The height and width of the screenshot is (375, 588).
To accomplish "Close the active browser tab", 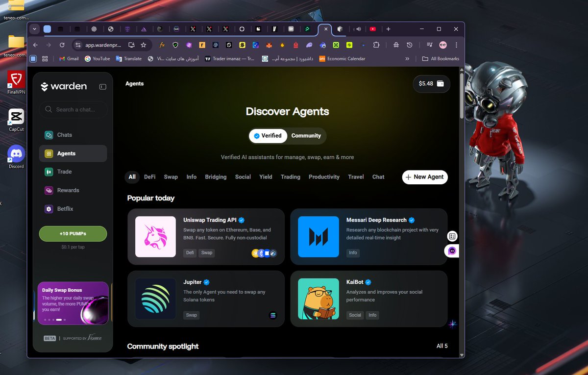I will point(326,29).
